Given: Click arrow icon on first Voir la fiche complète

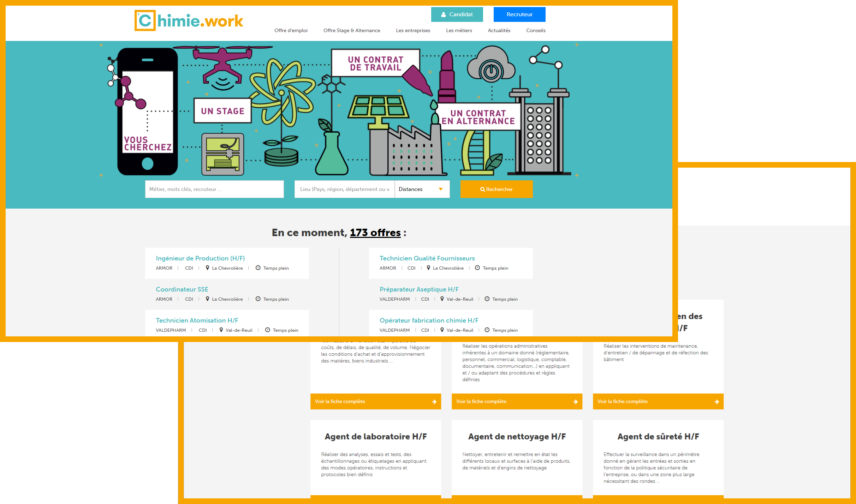Looking at the screenshot, I should pos(434,402).
